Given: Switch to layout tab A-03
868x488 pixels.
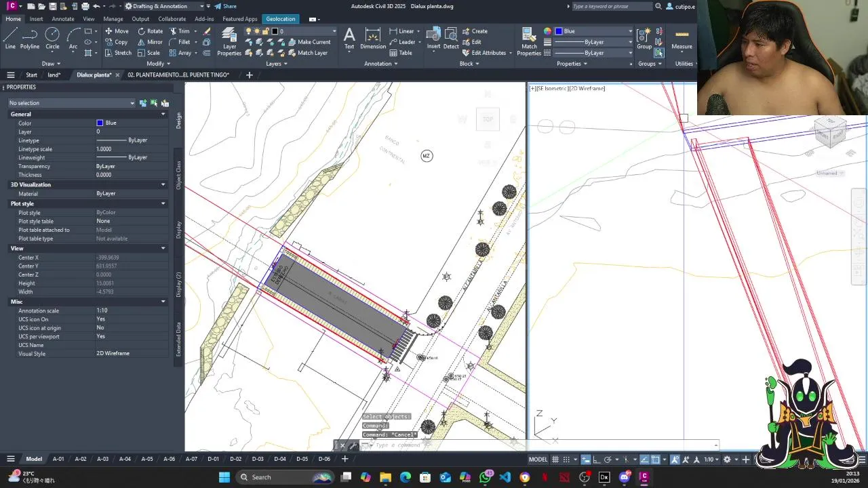Looking at the screenshot, I should tap(102, 459).
